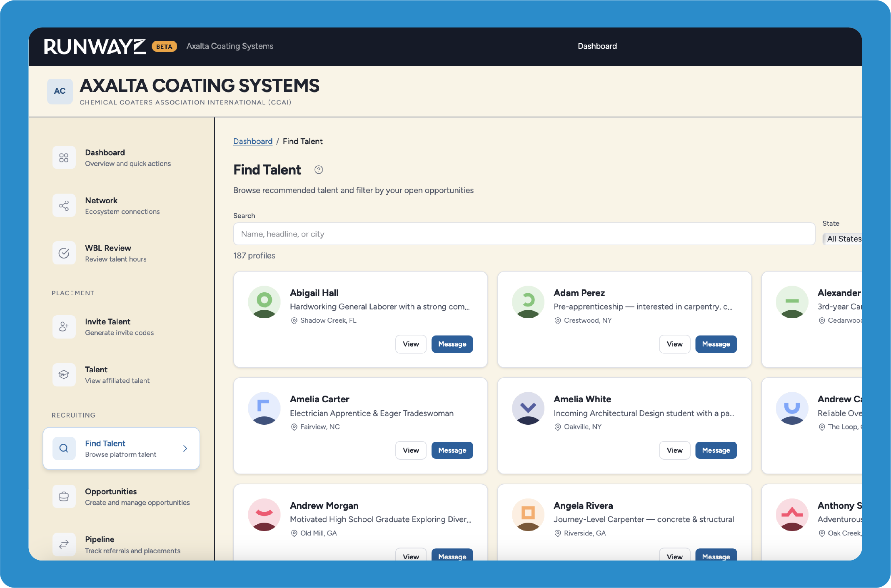Click the Talent graduation cap icon

64,374
